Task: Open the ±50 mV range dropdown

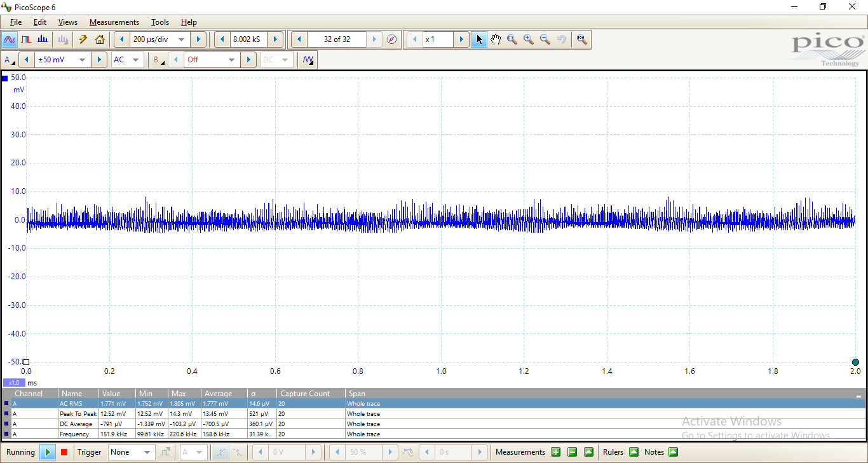Action: click(82, 60)
